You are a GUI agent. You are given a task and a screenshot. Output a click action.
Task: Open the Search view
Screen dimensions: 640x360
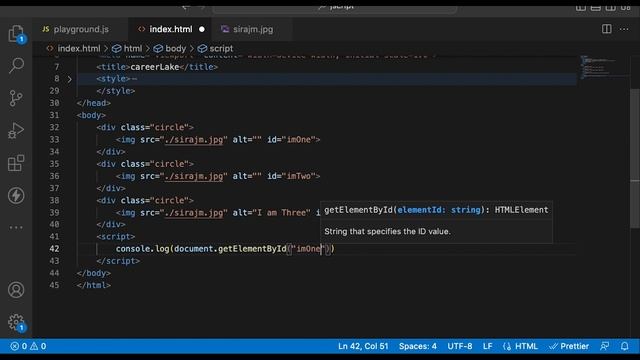(x=16, y=65)
